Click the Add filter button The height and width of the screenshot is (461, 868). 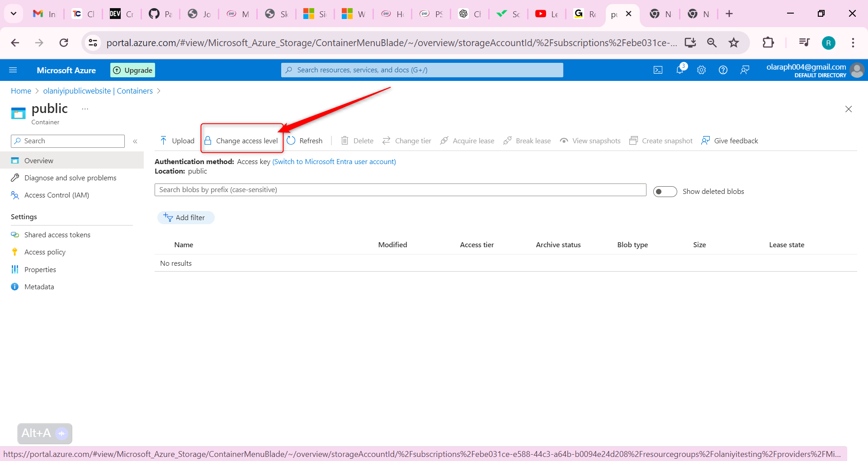coord(185,217)
